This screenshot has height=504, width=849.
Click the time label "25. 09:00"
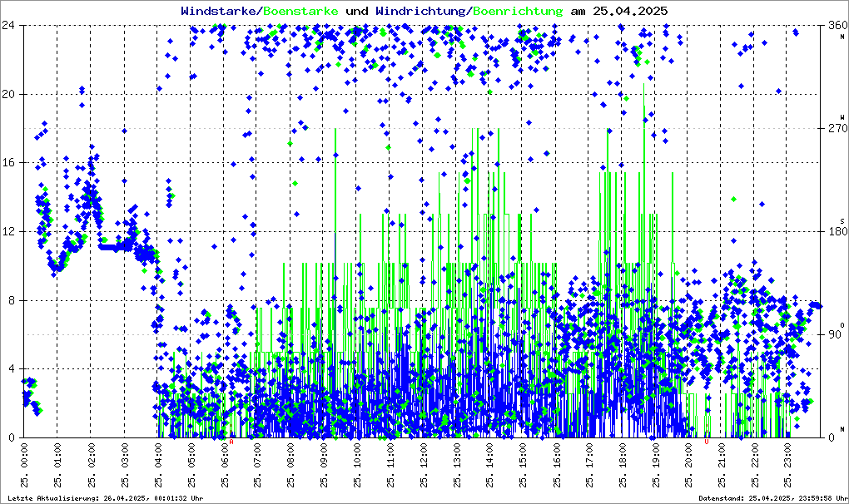click(x=324, y=465)
